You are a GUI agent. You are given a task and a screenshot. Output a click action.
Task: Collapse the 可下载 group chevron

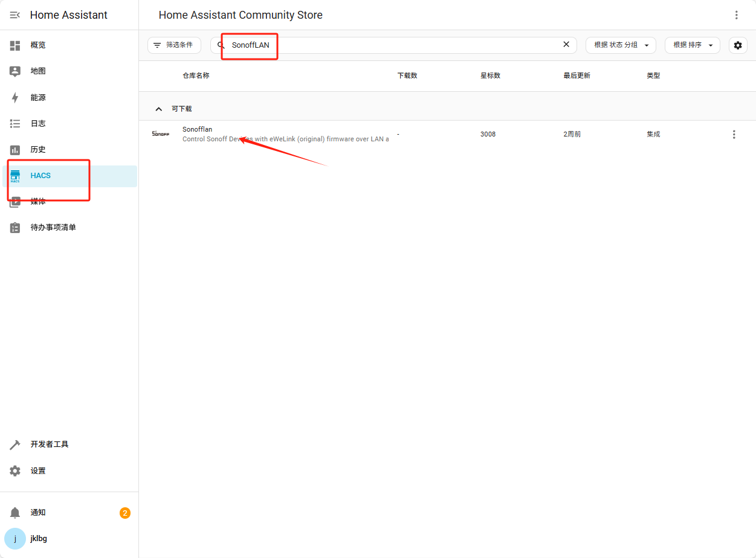[x=159, y=109]
